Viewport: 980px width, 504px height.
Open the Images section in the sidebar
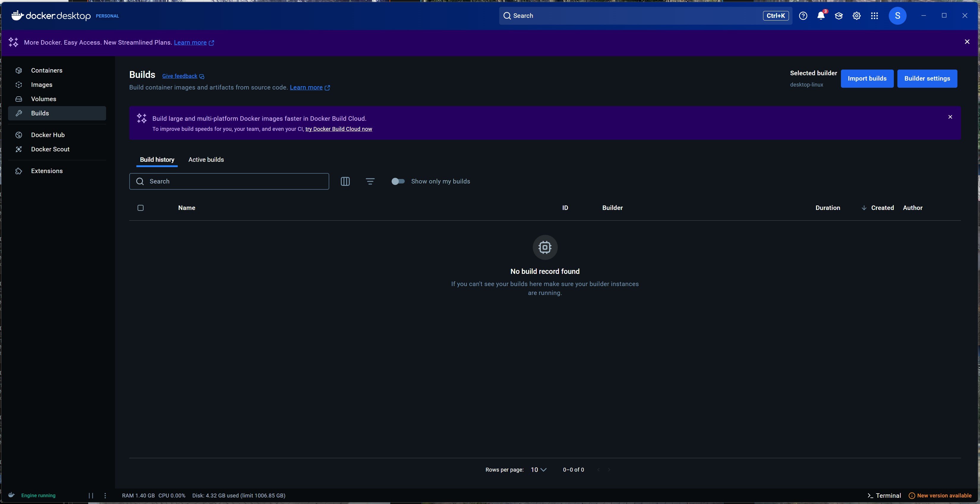click(57, 84)
